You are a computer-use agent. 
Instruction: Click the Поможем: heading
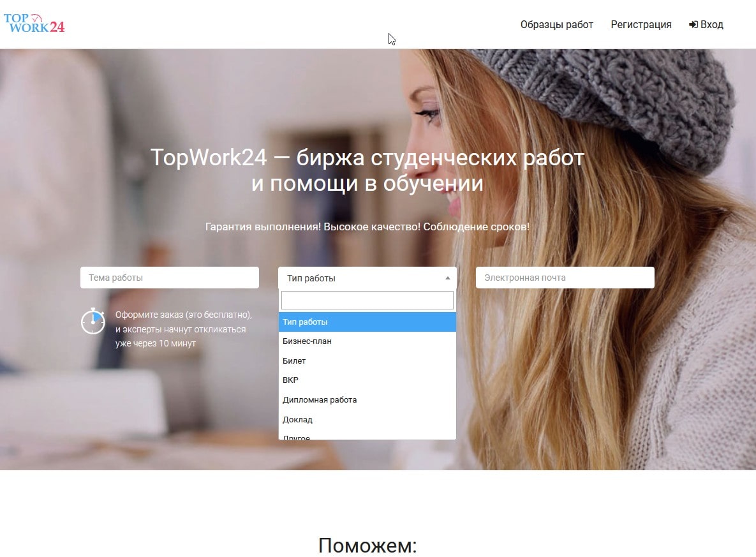coord(367,546)
